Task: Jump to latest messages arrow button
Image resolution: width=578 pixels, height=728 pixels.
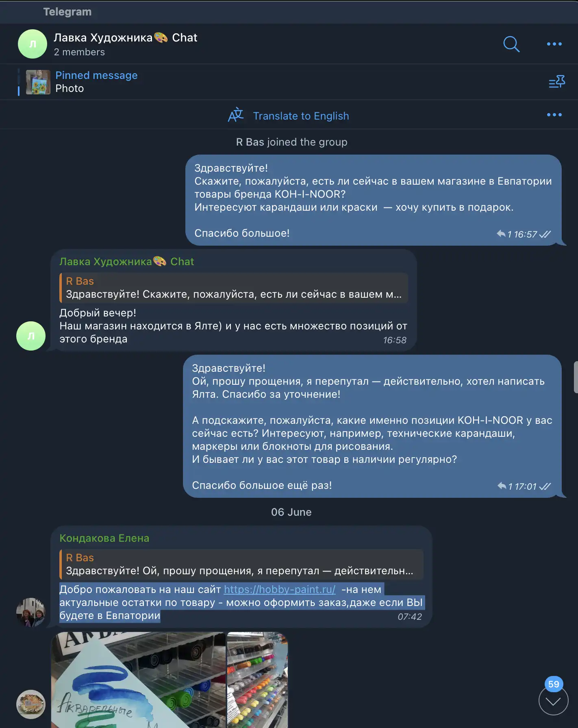Action: coord(553,701)
